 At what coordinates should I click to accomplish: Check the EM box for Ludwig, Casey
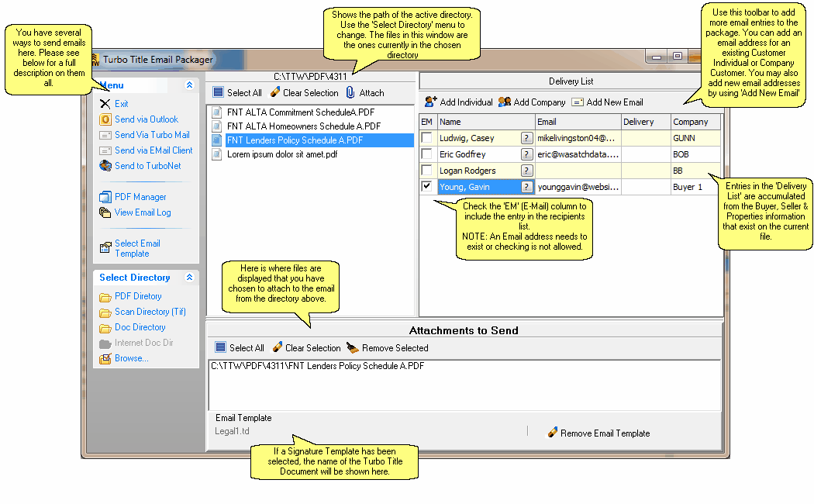click(426, 137)
